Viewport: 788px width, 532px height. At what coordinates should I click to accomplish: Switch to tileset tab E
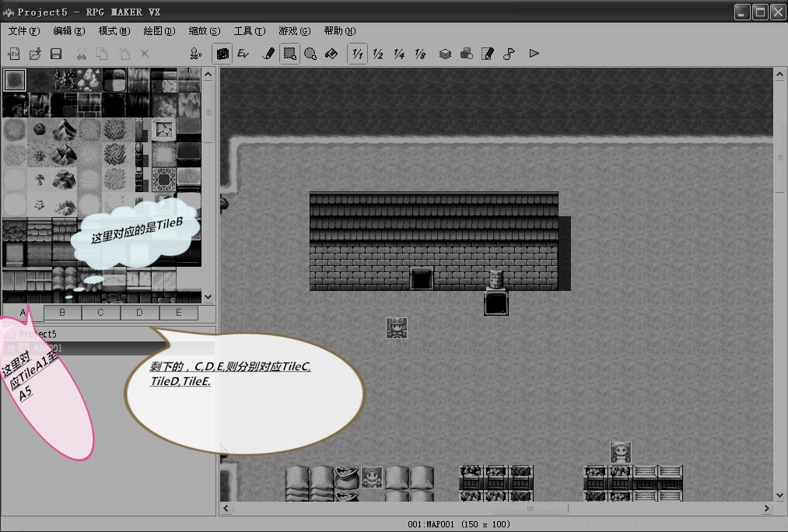click(x=178, y=313)
